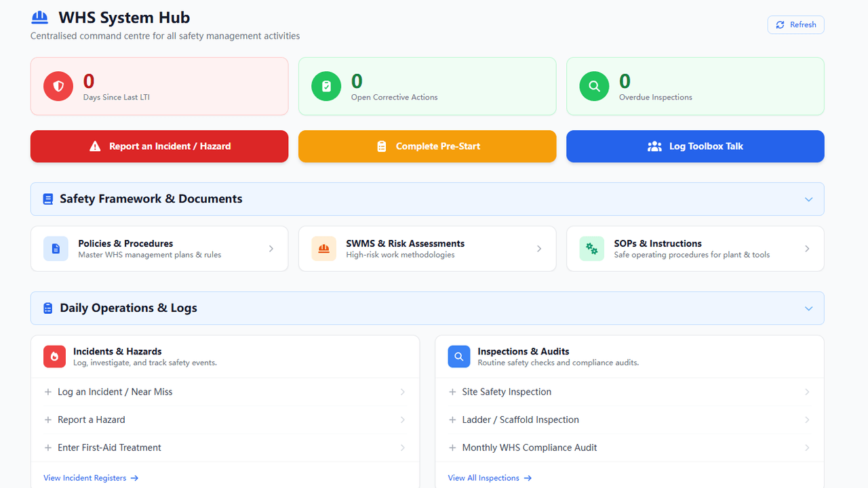This screenshot has height=488, width=868.
Task: Click the green magnifier icon on Overdue Inspections card
Action: [594, 86]
